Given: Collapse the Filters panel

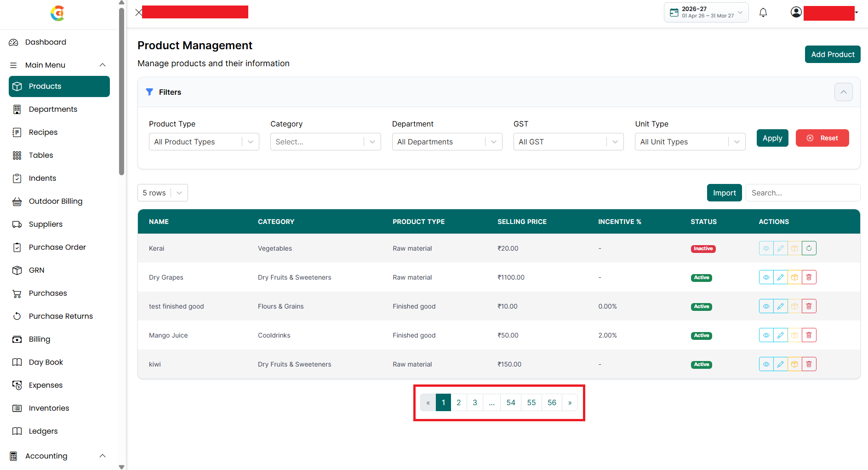Looking at the screenshot, I should pyautogui.click(x=843, y=92).
